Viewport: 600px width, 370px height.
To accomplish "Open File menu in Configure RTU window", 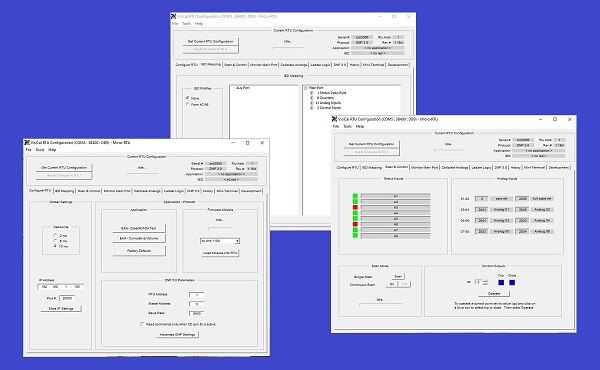I will click(x=29, y=150).
